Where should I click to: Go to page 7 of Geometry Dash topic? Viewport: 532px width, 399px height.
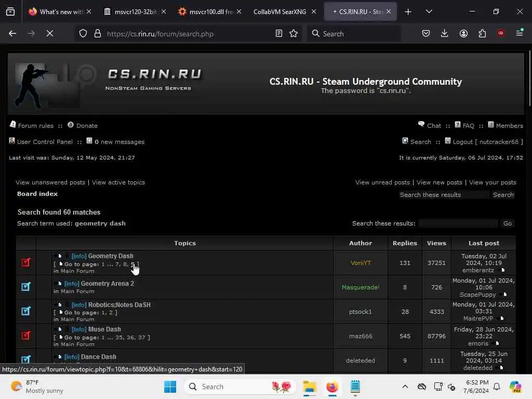(117, 264)
